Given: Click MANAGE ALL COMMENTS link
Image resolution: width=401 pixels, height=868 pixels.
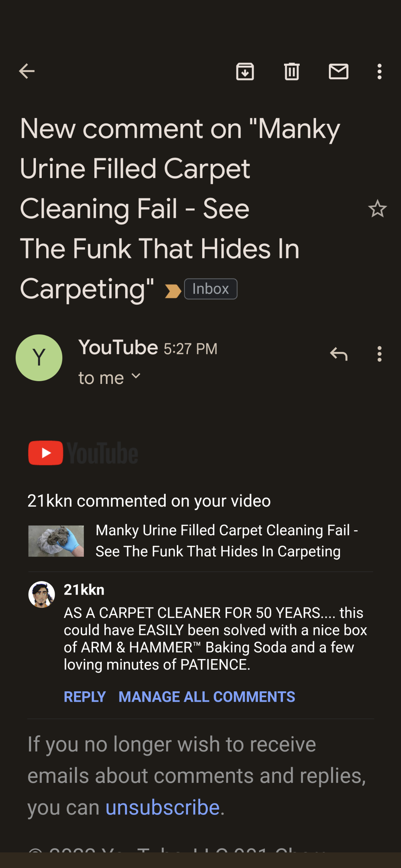Looking at the screenshot, I should click(207, 697).
